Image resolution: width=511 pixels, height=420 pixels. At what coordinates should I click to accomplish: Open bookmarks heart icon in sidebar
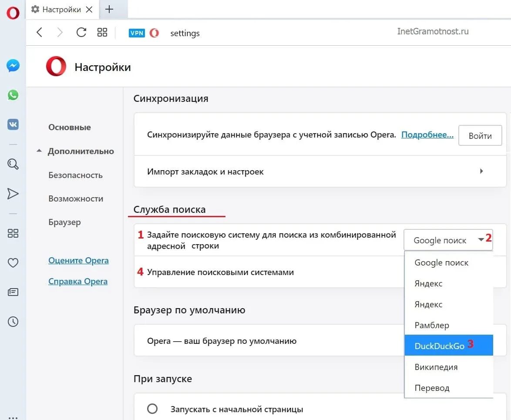coord(13,262)
